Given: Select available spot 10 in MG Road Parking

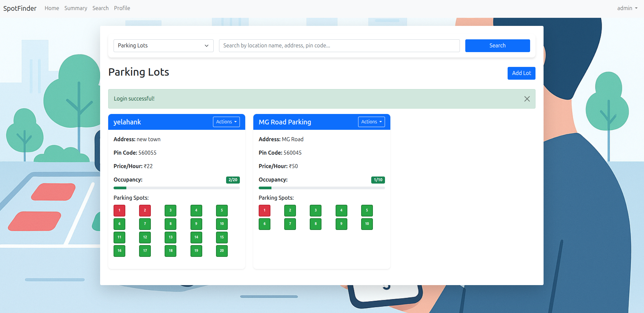Looking at the screenshot, I should (x=367, y=224).
